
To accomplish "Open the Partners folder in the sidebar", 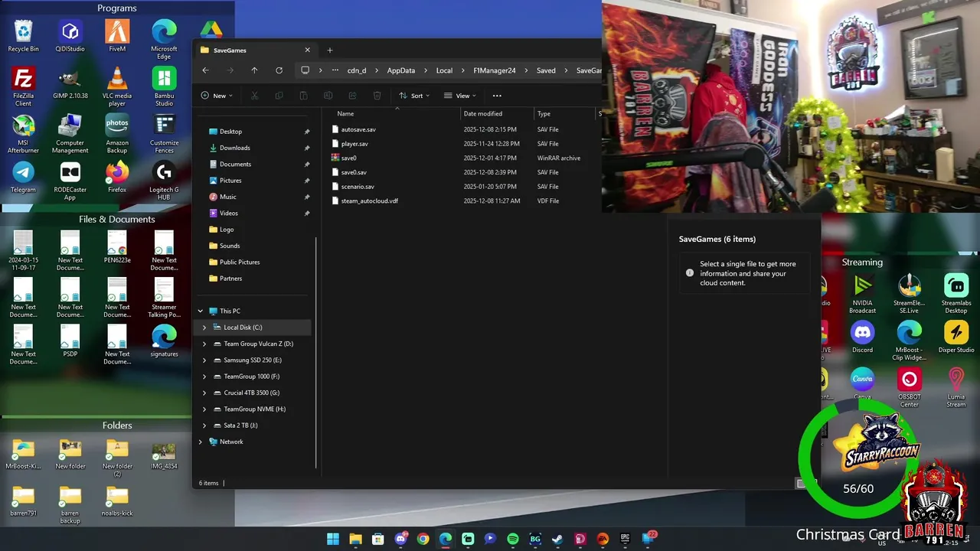I will click(x=230, y=279).
